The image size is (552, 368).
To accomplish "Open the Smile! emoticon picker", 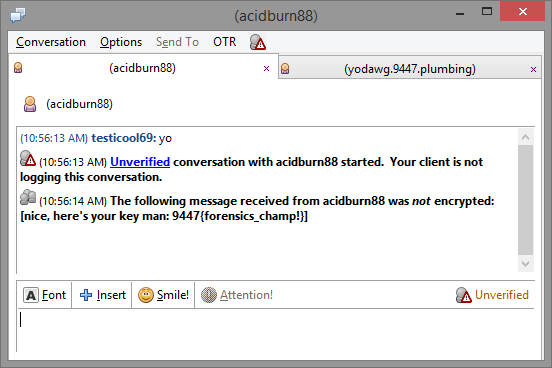I will [163, 295].
